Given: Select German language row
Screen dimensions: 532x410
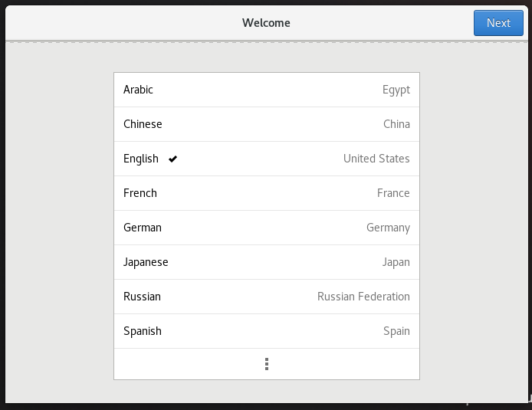Looking at the screenshot, I should coord(267,228).
